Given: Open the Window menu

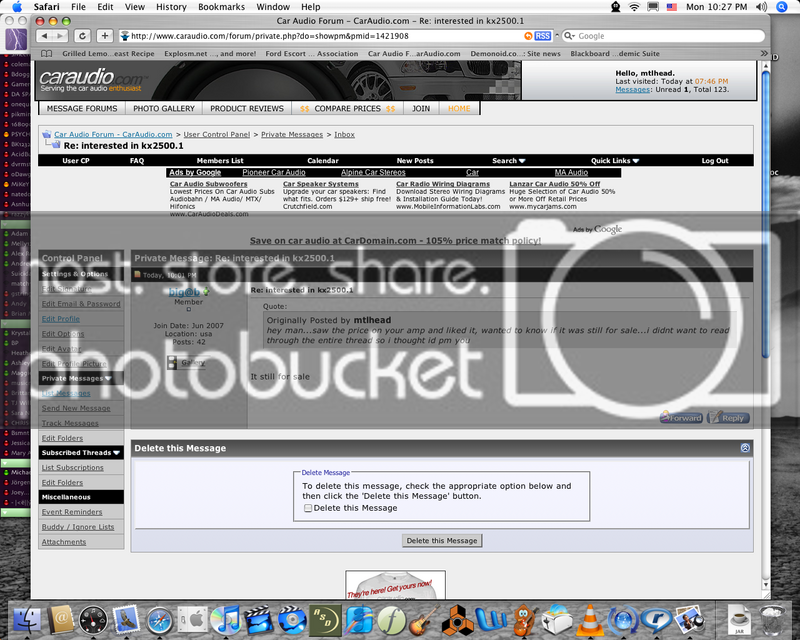Looking at the screenshot, I should 273,7.
